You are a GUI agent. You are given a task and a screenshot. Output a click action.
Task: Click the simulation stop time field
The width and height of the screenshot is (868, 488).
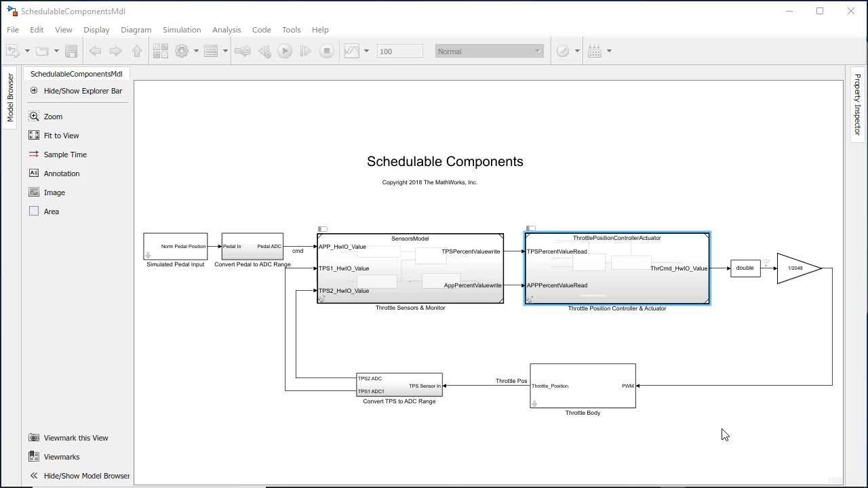coord(399,52)
